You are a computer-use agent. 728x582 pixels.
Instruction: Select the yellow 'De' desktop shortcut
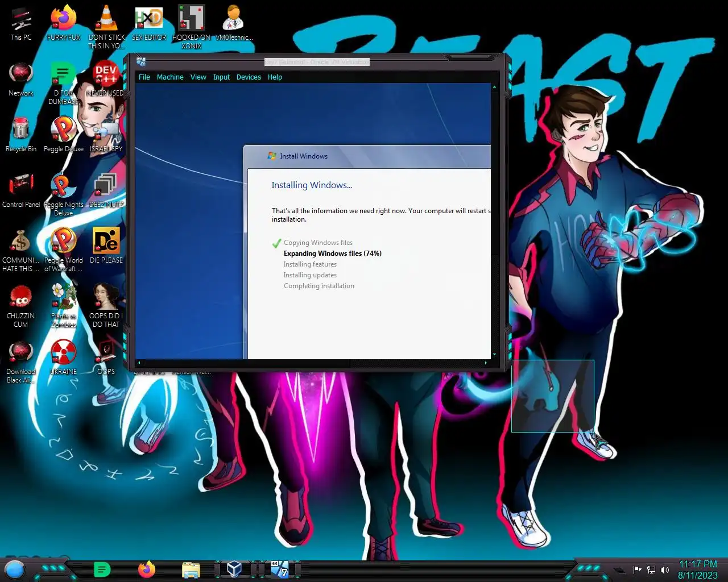point(106,247)
